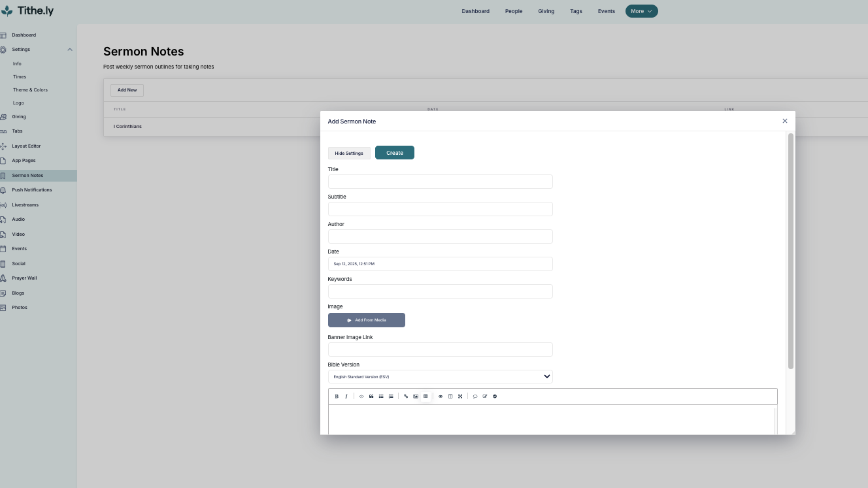The height and width of the screenshot is (488, 868).
Task: Click the Create button
Action: [395, 153]
